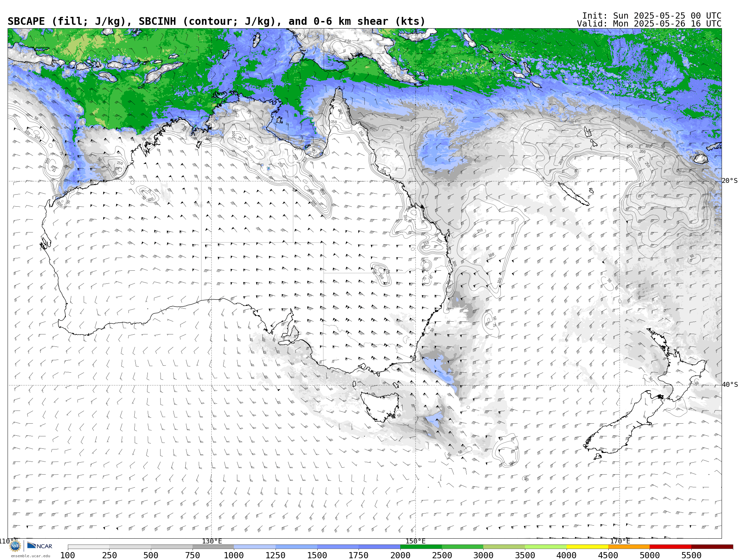Pick the deep blue 1750-2000 colorbar swatch
744x560 pixels.
pos(379,547)
